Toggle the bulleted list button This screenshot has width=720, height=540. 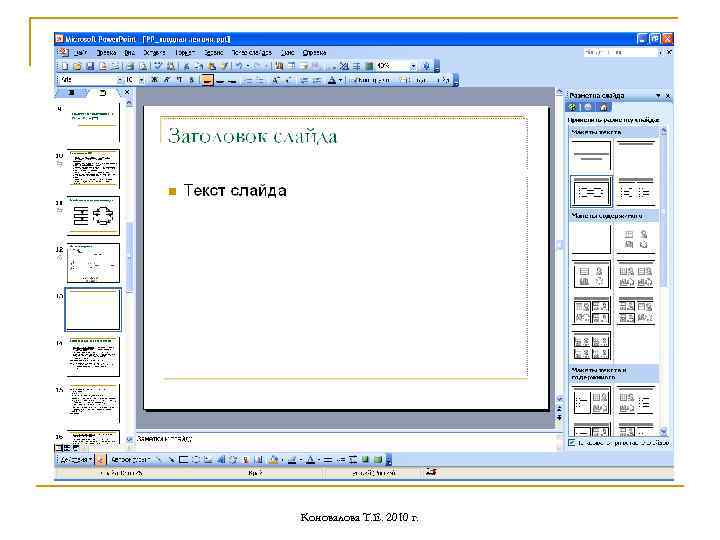(260, 80)
